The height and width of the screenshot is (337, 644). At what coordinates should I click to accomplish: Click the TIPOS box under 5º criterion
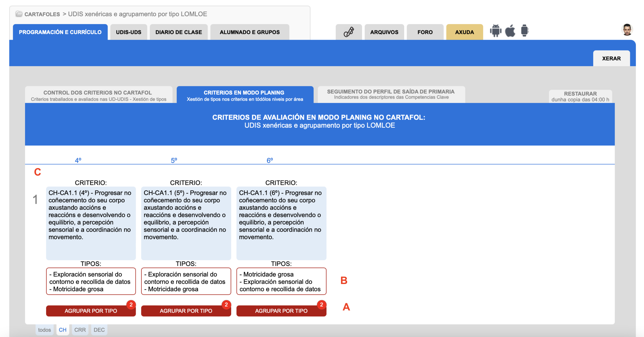click(x=186, y=281)
